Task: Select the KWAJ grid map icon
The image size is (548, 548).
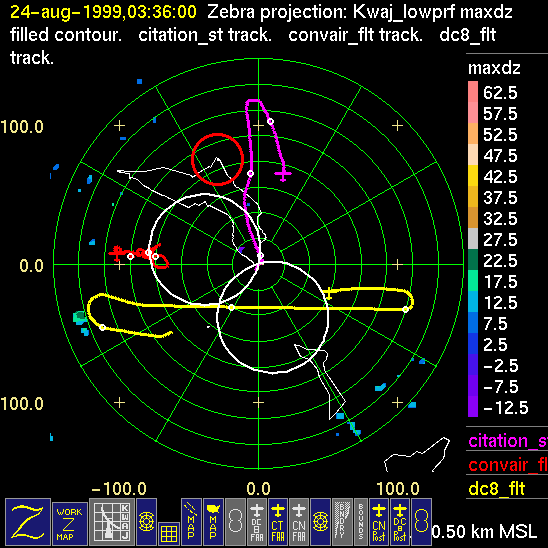Action: click(x=112, y=521)
